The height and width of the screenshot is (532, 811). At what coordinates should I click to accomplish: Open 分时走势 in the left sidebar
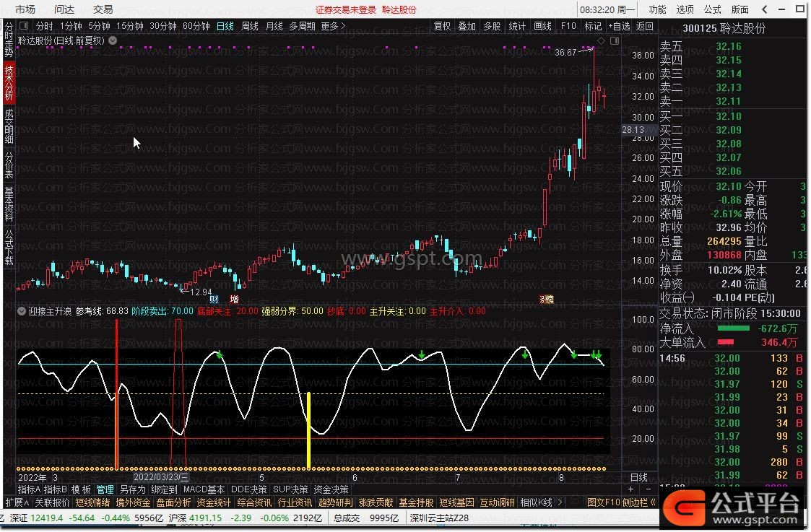pos(9,40)
